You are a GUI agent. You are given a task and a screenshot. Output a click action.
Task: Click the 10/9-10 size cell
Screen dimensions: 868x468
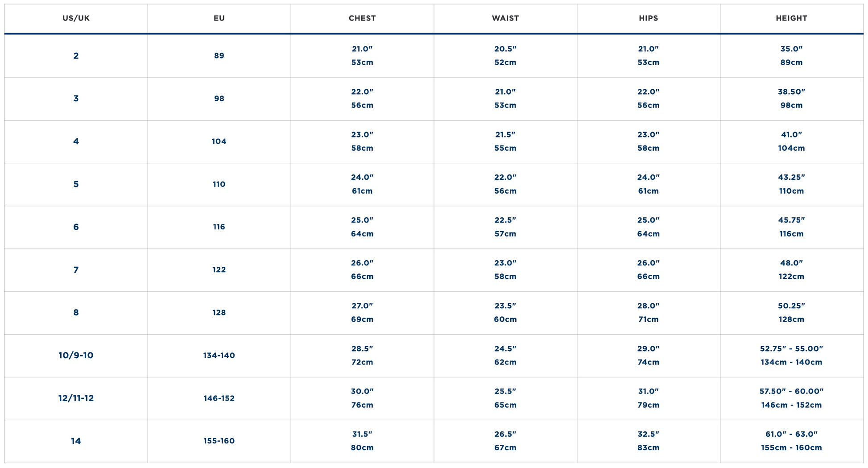(76, 356)
